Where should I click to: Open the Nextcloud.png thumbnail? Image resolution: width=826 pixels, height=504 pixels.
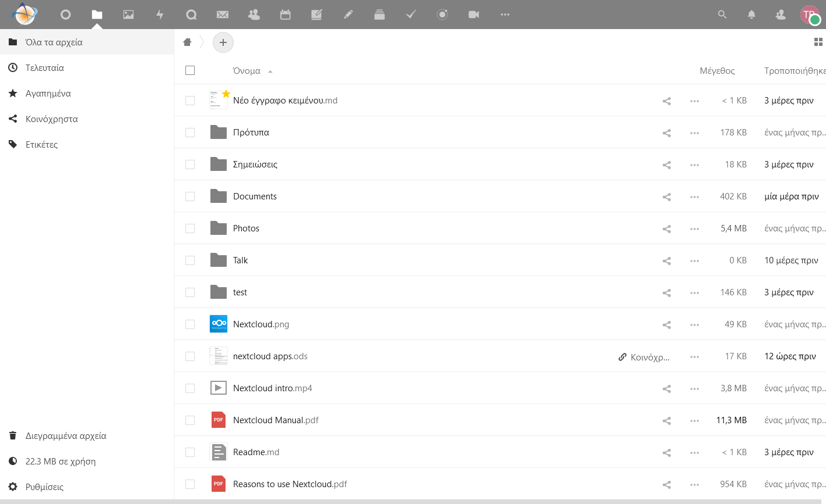(219, 324)
